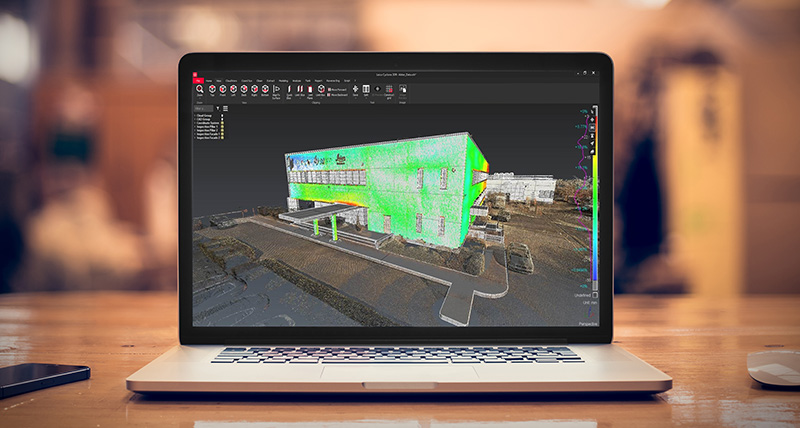The height and width of the screenshot is (428, 800).
Task: Switch to Top view orientation
Action: click(x=211, y=90)
